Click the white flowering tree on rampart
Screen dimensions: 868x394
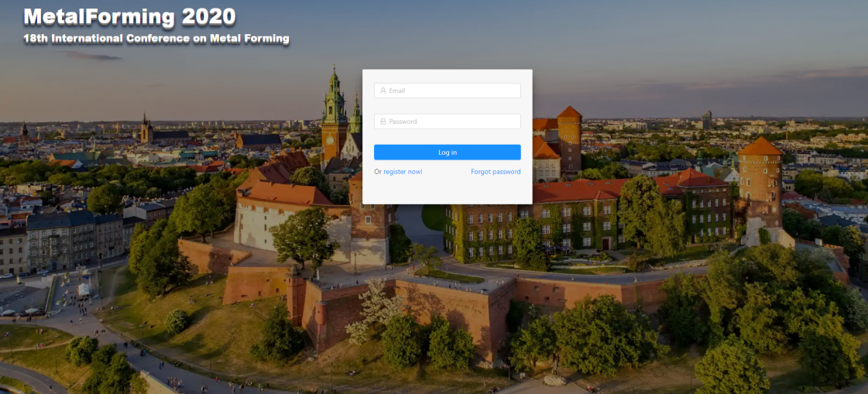[x=376, y=310]
